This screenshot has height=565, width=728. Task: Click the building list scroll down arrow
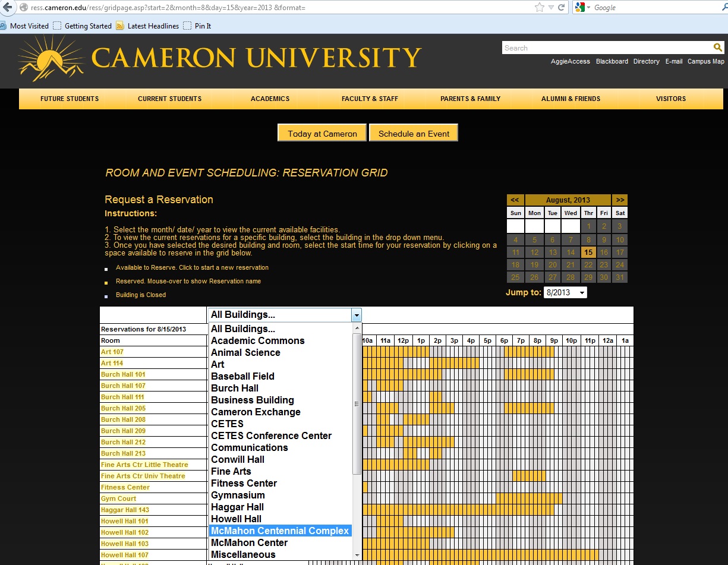tap(357, 555)
